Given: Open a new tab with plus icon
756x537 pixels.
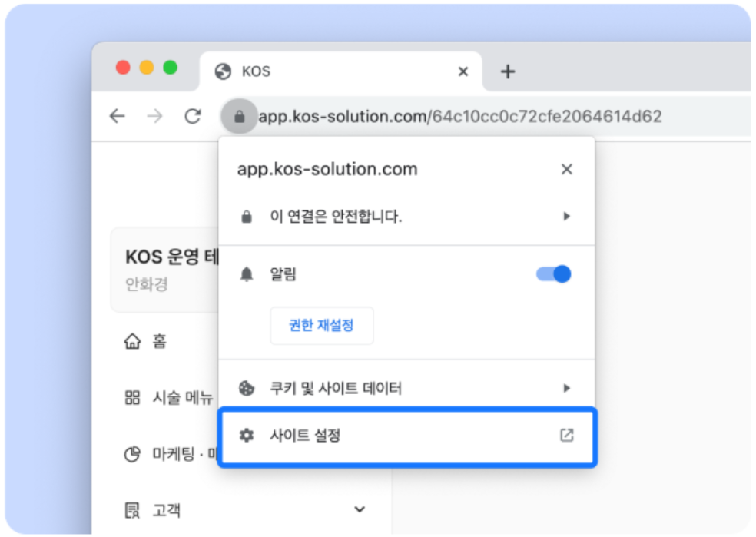Looking at the screenshot, I should (x=507, y=72).
